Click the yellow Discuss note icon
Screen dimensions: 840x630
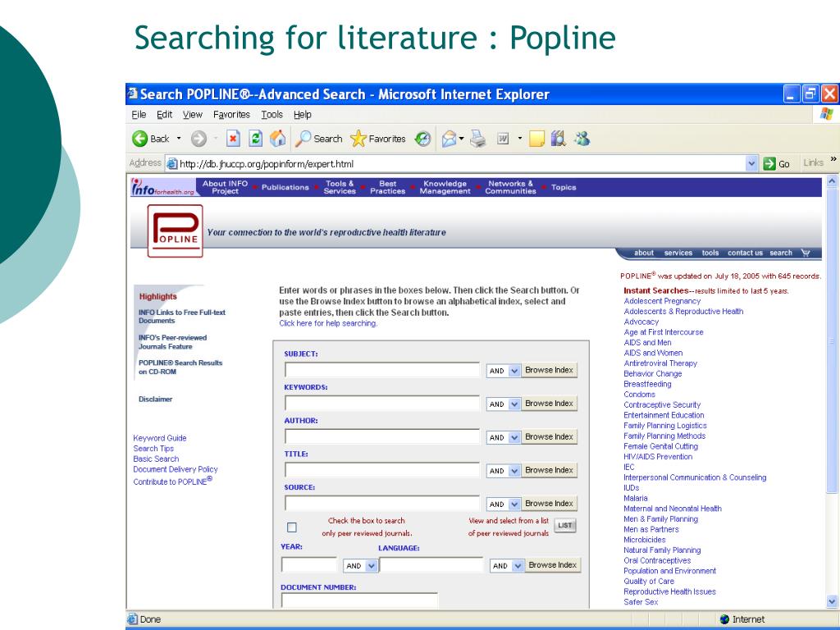point(536,139)
